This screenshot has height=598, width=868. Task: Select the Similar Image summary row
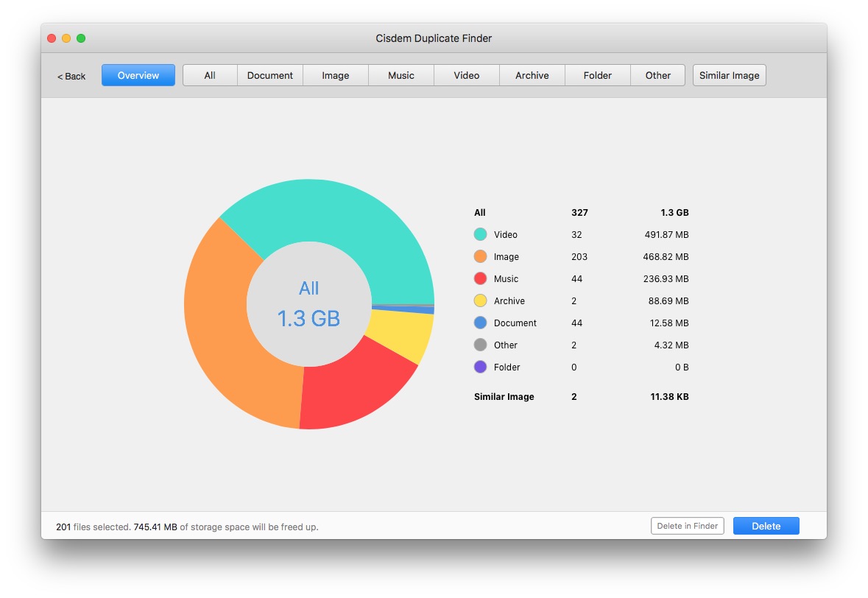pyautogui.click(x=504, y=396)
